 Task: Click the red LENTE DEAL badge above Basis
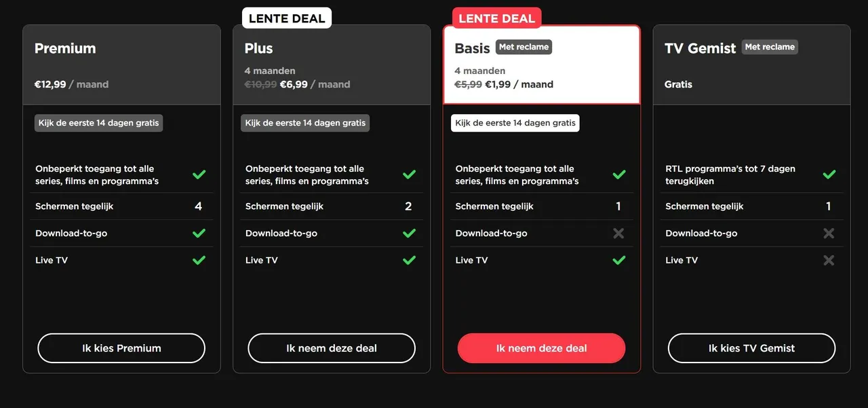point(497,18)
